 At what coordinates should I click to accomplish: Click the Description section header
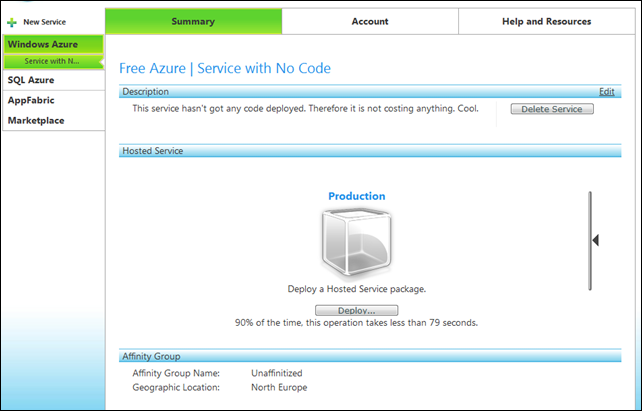click(x=370, y=92)
